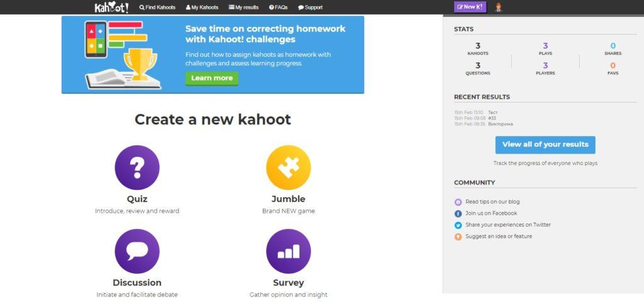Click the question icon beside FAQs
The height and width of the screenshot is (304, 644).
(272, 8)
